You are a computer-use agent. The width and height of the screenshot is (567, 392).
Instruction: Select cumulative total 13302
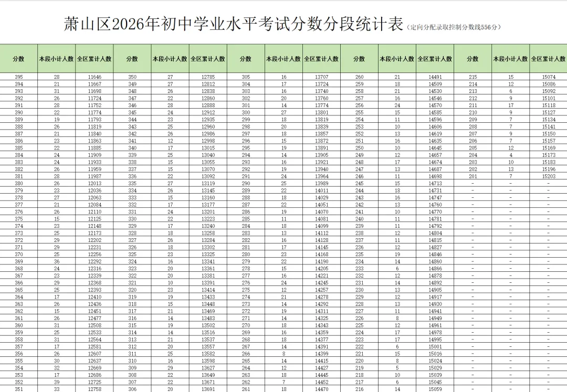coord(208,247)
